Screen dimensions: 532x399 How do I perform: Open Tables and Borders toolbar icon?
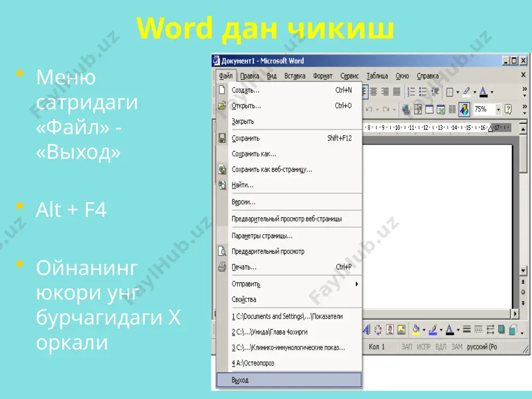coord(418,109)
